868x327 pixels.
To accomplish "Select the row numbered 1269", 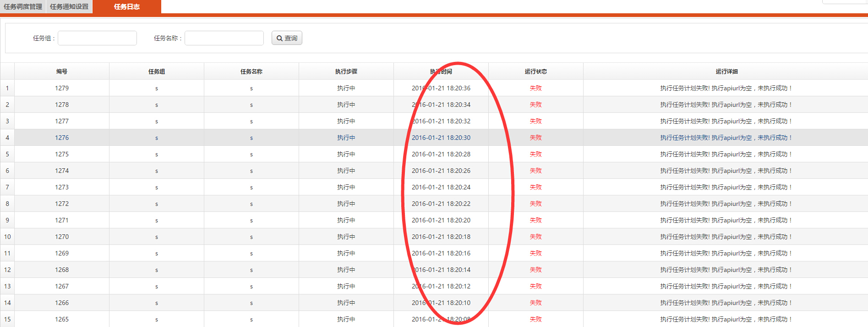I will point(434,253).
